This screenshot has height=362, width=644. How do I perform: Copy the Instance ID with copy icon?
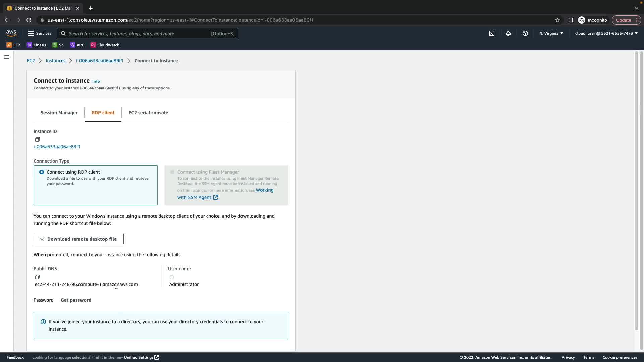(38, 139)
